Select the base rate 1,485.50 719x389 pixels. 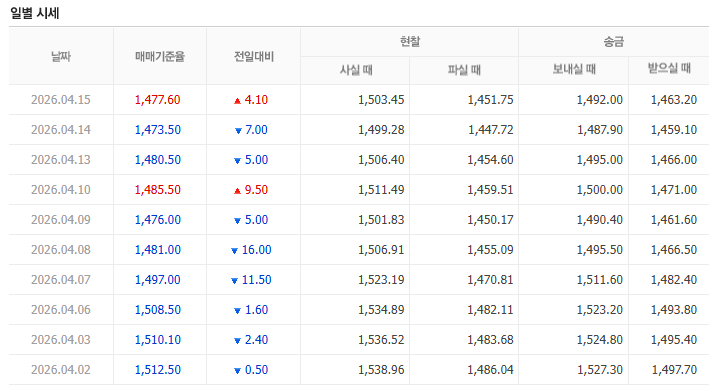click(x=157, y=189)
